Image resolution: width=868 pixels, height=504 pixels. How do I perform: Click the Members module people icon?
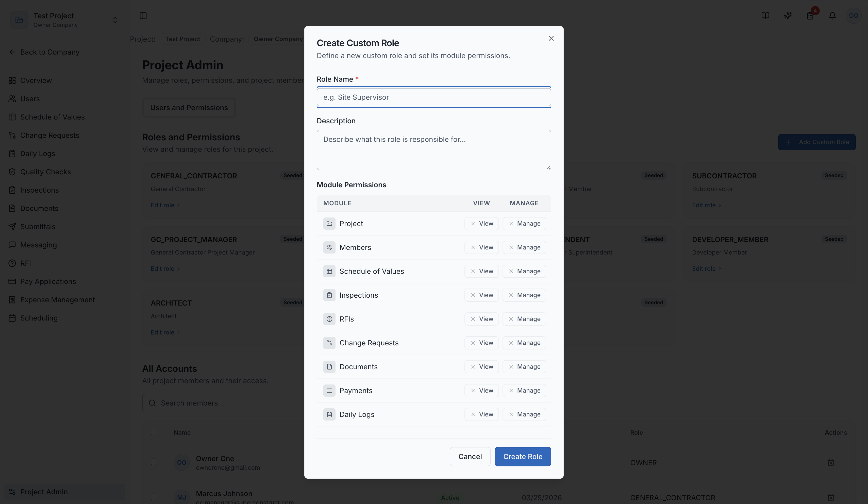(x=329, y=247)
